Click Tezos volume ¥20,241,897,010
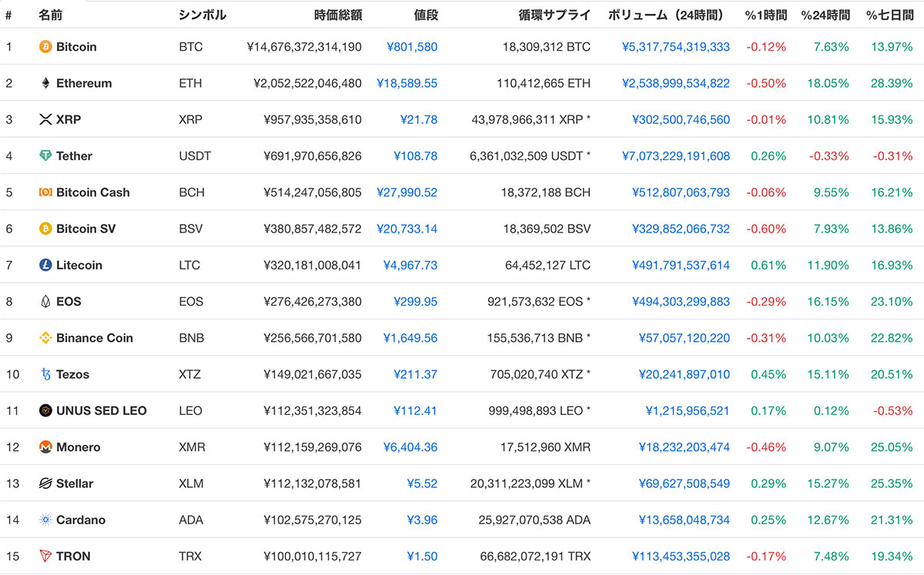This screenshot has height=575, width=924. [x=684, y=374]
